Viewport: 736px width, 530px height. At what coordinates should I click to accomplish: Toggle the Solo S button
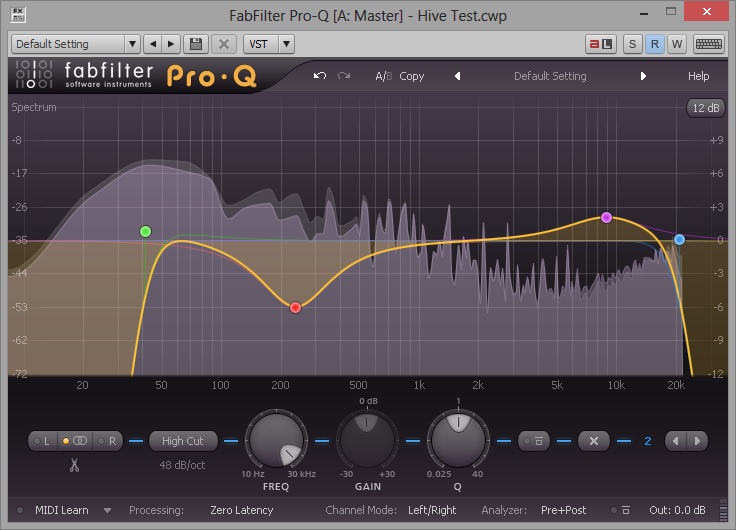[x=632, y=44]
